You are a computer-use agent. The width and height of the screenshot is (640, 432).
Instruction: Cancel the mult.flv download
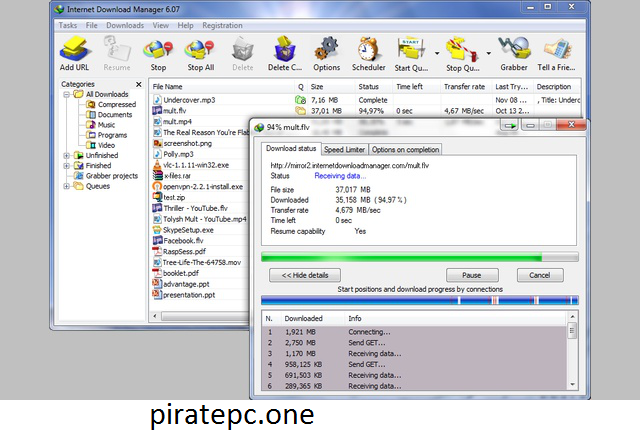[540, 275]
